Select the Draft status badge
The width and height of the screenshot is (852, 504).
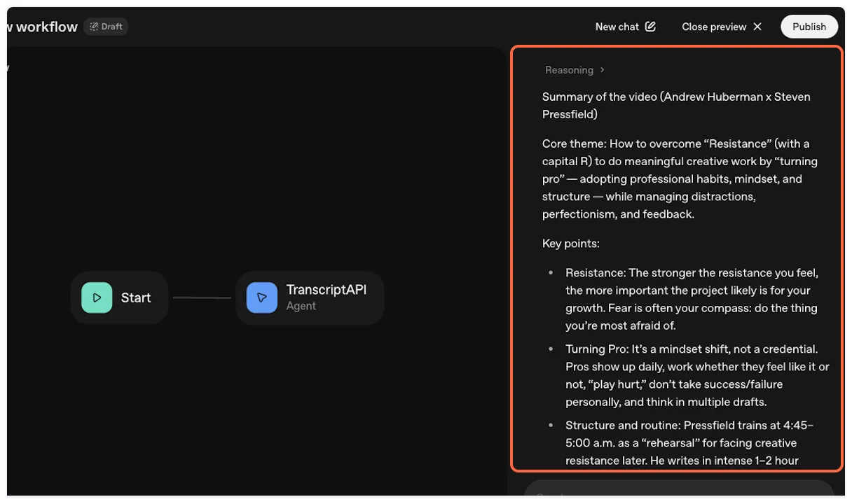point(105,26)
